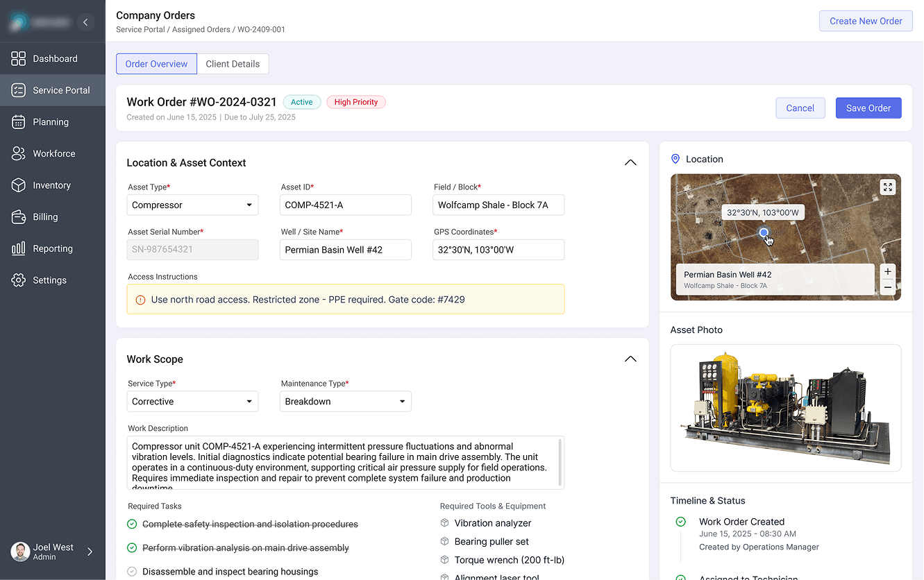924x580 pixels.
Task: Collapse the Location & Asset Context section
Action: (630, 162)
